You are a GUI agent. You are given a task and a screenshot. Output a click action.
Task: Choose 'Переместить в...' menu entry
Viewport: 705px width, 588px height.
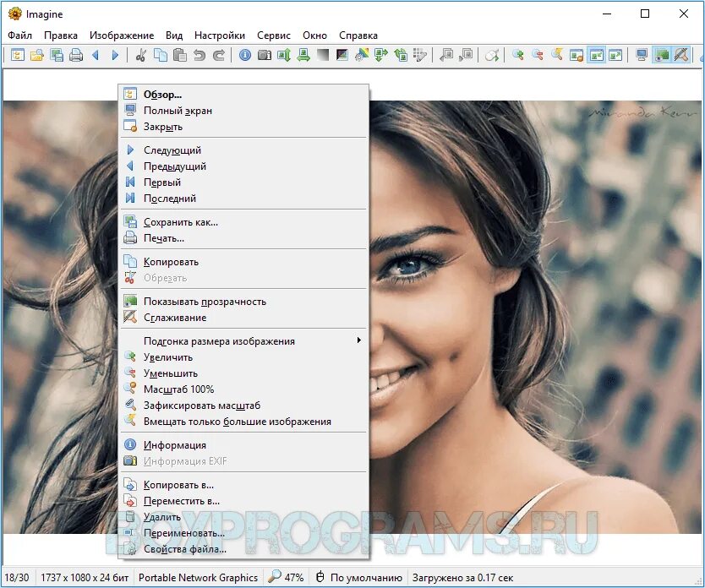click(243, 501)
